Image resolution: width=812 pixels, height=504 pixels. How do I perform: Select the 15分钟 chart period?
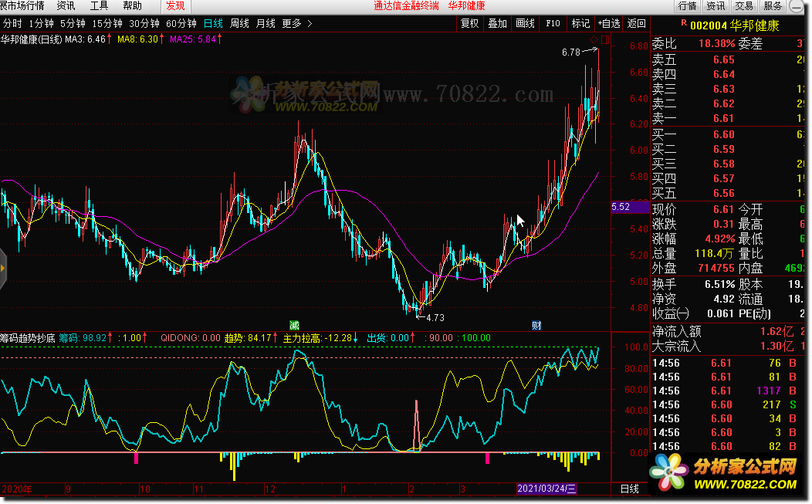click(107, 24)
